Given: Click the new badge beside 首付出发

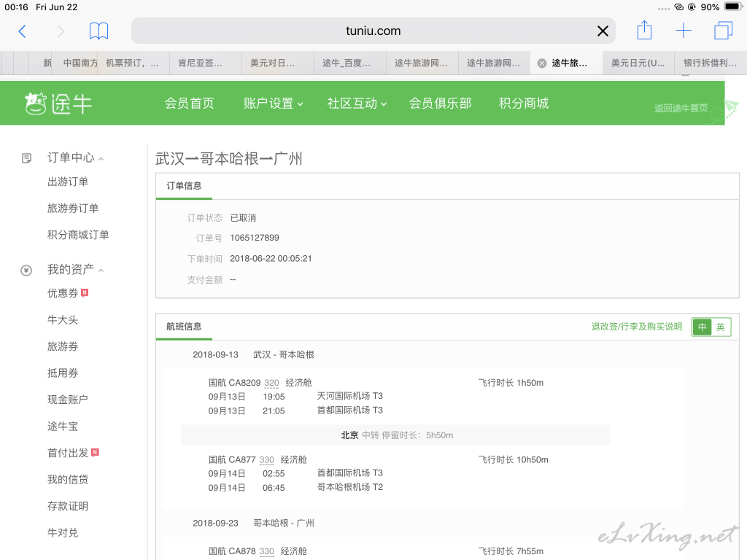Looking at the screenshot, I should coord(95,452).
